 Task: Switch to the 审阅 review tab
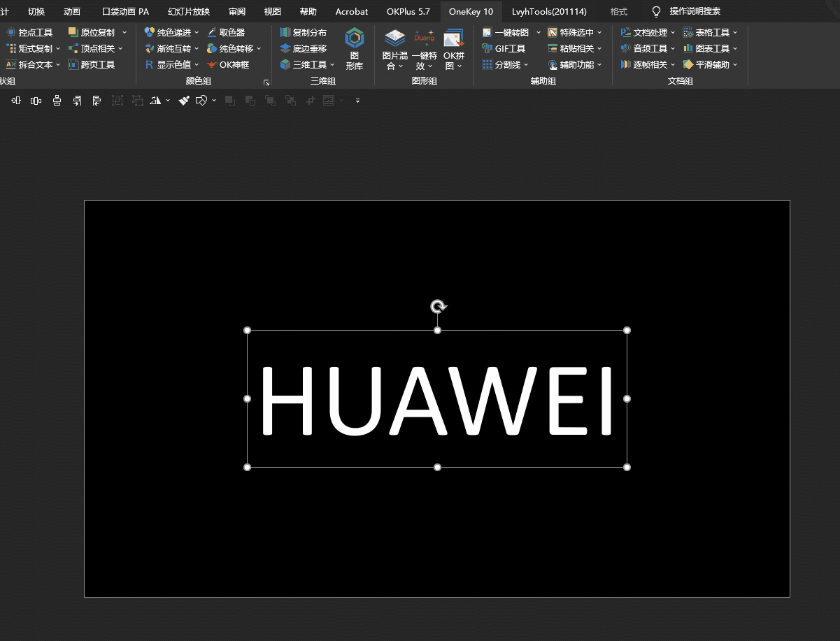point(237,11)
